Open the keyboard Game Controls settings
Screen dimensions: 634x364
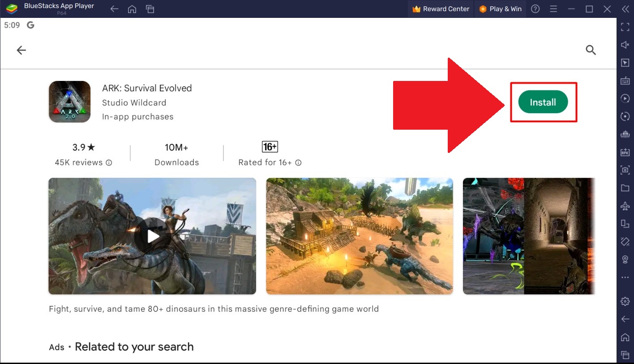point(625,80)
